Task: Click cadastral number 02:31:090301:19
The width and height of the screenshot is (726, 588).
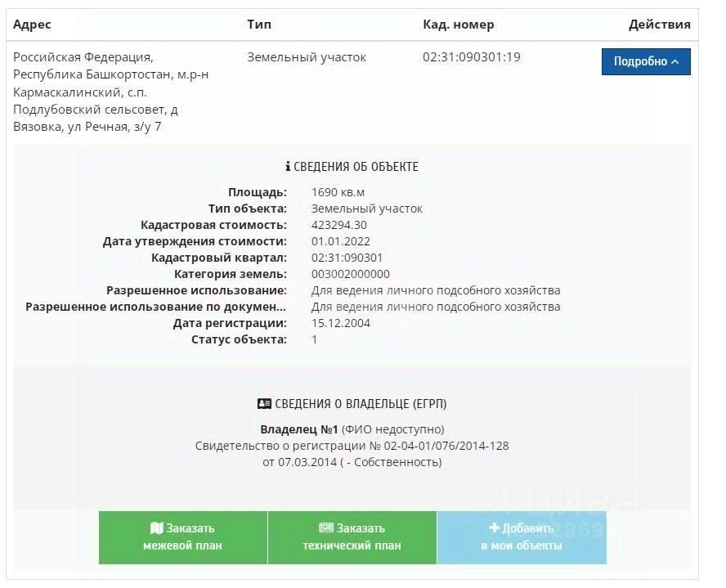Action: [x=471, y=57]
